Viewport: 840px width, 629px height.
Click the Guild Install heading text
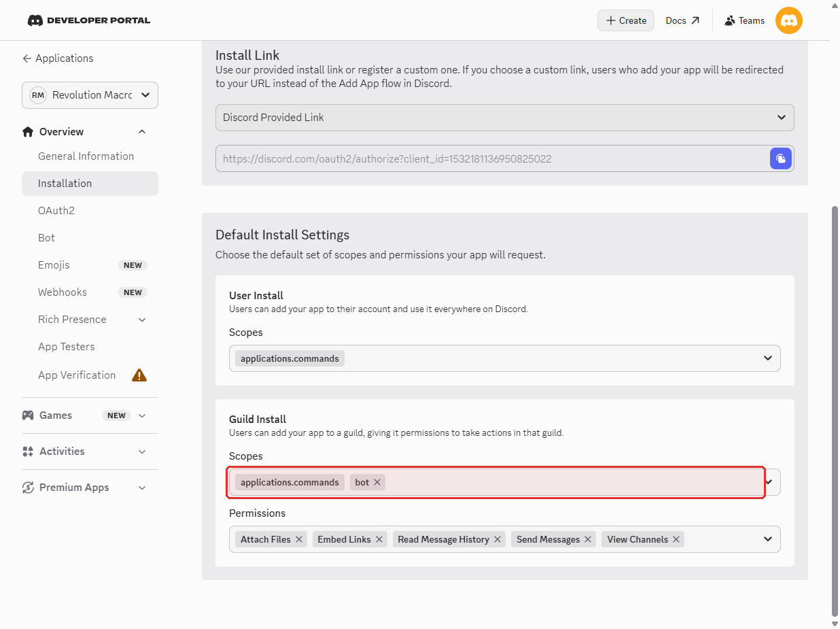[258, 420]
